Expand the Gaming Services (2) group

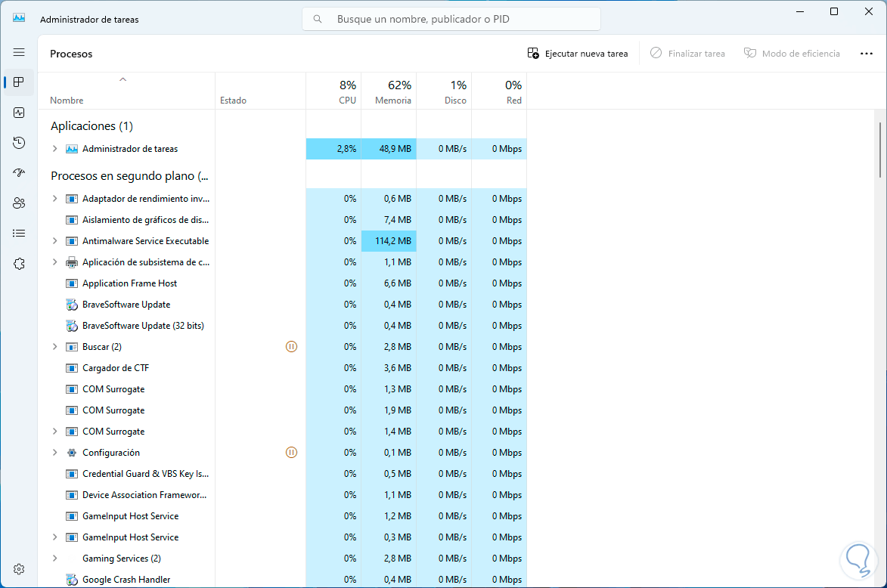[54, 559]
